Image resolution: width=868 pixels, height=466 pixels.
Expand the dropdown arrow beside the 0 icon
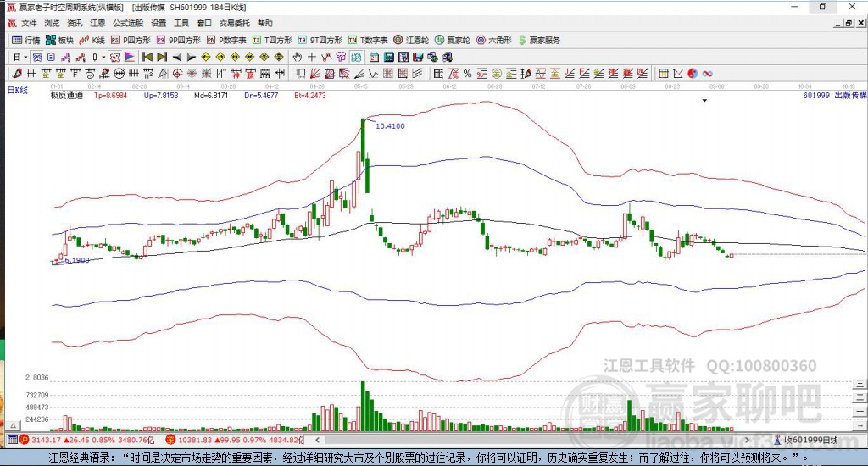coord(103,57)
